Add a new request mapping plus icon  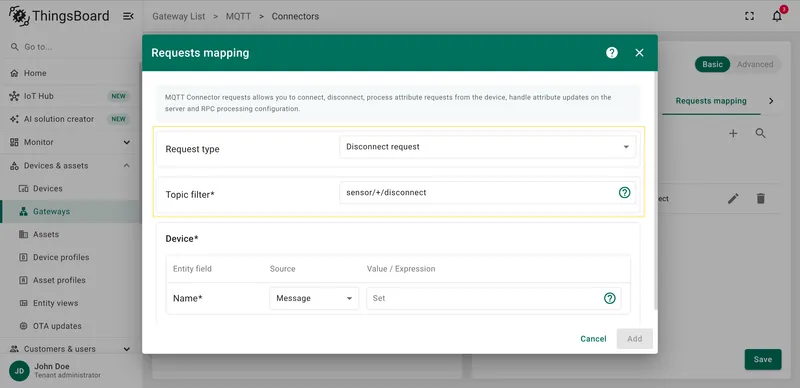click(733, 133)
